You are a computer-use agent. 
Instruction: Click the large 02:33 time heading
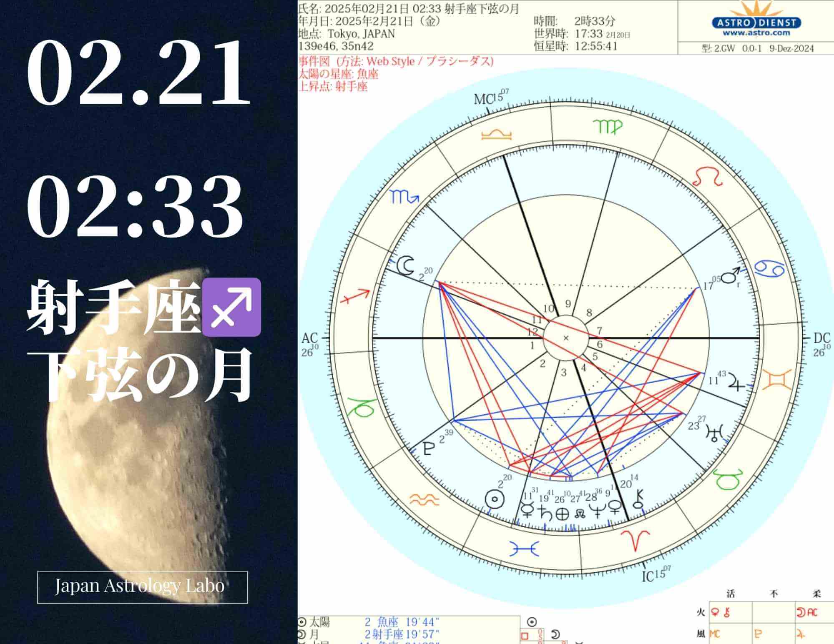135,205
